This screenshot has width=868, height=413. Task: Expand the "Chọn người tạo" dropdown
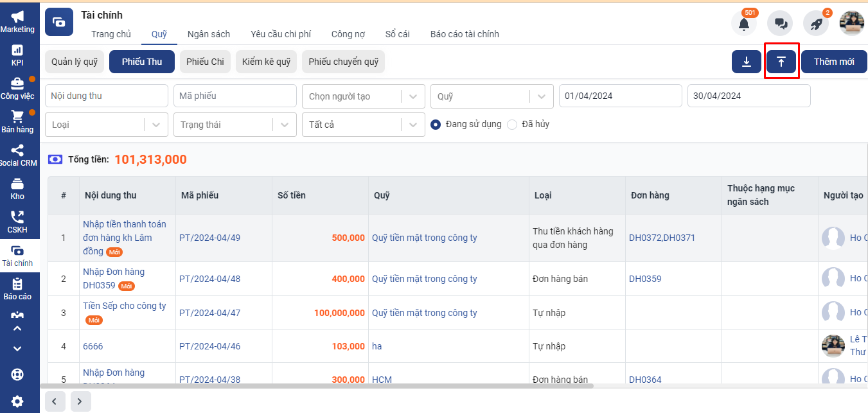pos(363,96)
